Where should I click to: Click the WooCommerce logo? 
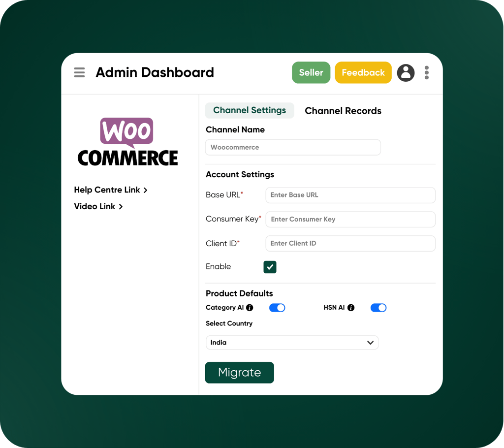click(x=127, y=141)
